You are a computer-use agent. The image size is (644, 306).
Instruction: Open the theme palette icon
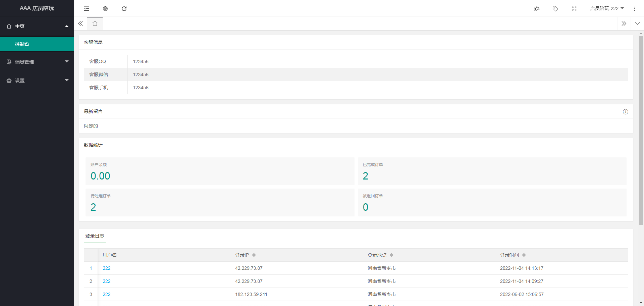point(537,9)
